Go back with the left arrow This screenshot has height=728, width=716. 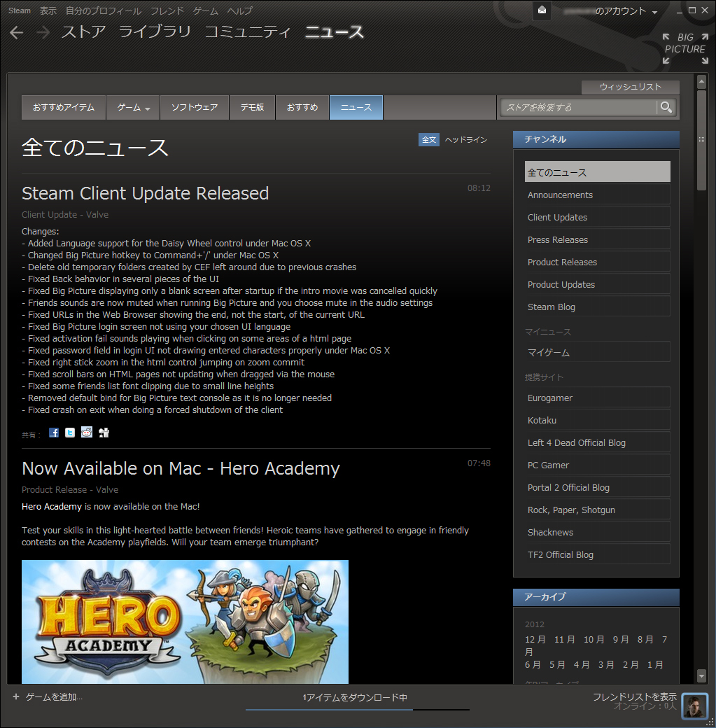(x=16, y=32)
